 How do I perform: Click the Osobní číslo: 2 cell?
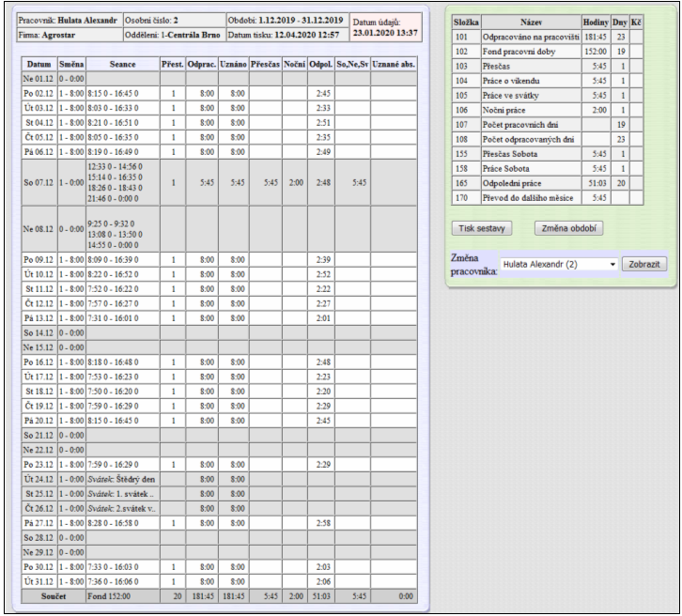(x=175, y=21)
